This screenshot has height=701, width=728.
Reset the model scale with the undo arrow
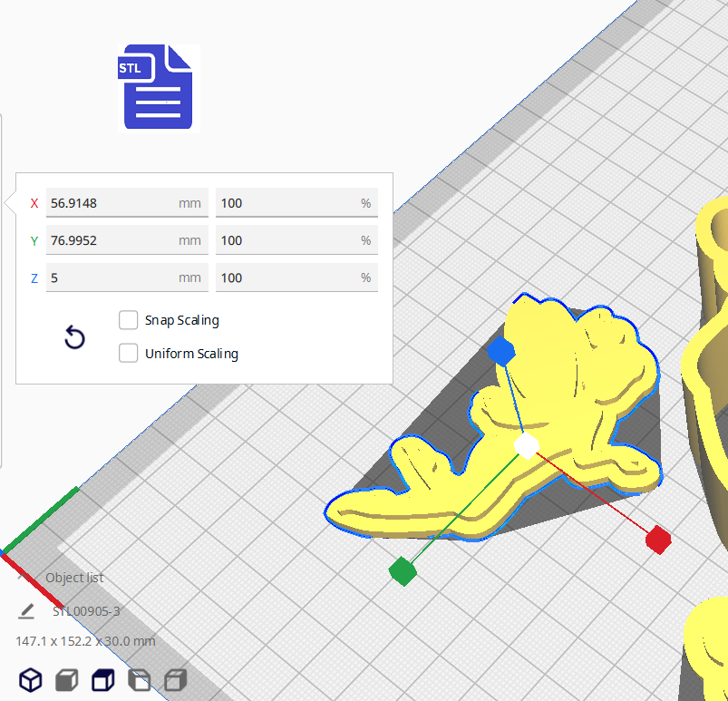(74, 338)
